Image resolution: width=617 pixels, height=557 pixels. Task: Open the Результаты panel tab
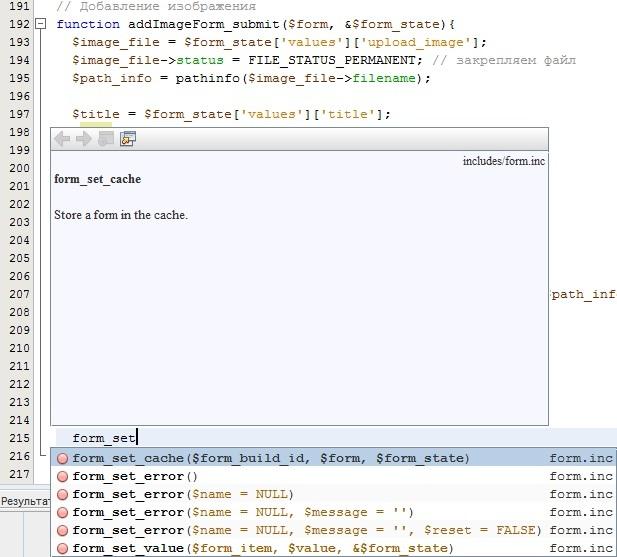click(x=24, y=500)
